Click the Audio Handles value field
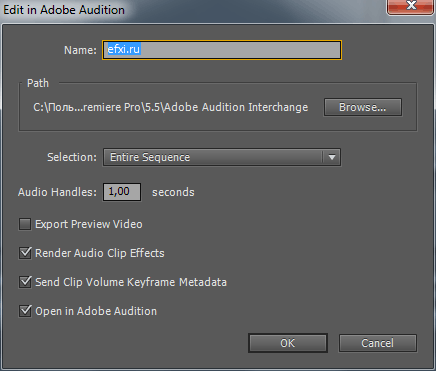The width and height of the screenshot is (436, 371). click(122, 192)
